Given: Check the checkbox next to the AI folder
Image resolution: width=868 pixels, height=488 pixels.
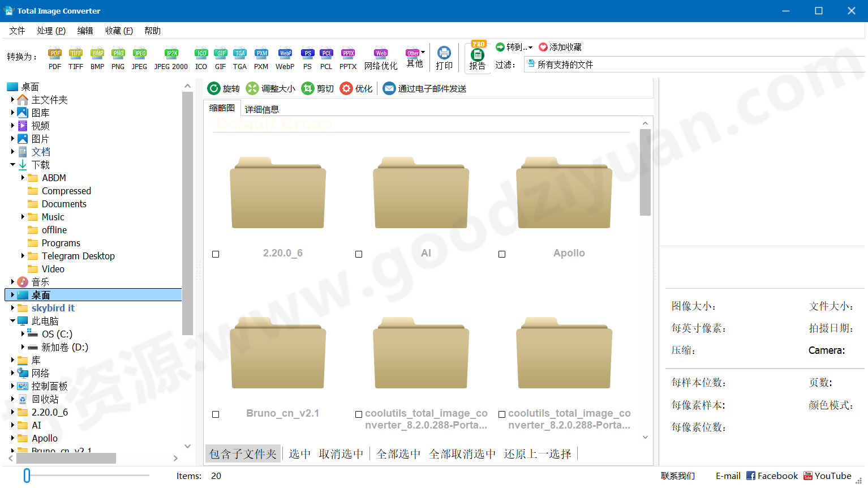Looking at the screenshot, I should [359, 254].
